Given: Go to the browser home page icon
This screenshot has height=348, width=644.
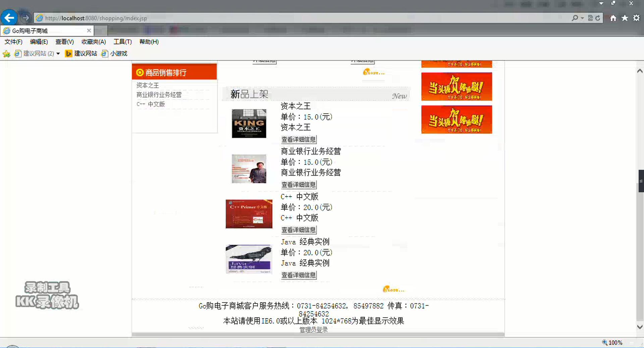Looking at the screenshot, I should coord(613,18).
